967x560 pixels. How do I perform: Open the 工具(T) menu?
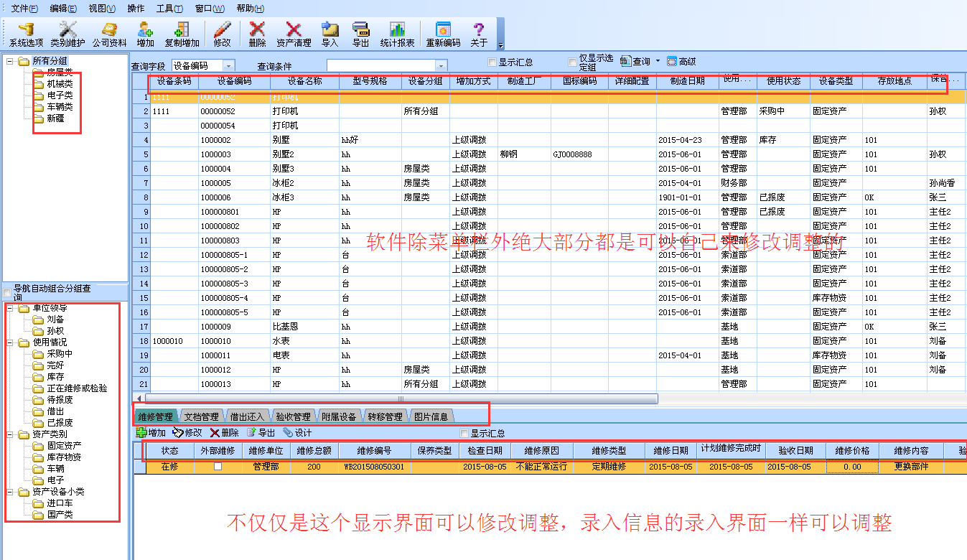click(x=169, y=9)
